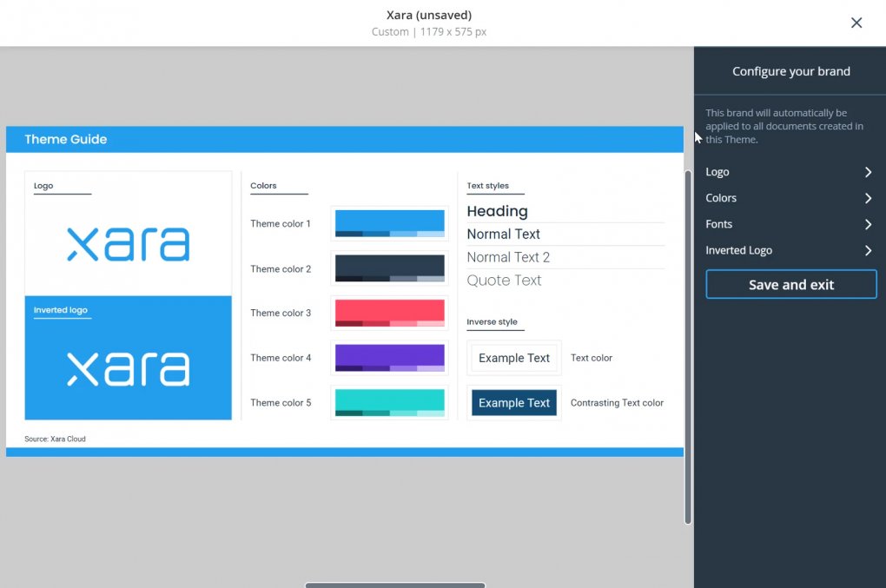Select the Theme color 3 red swatch

pyautogui.click(x=389, y=313)
